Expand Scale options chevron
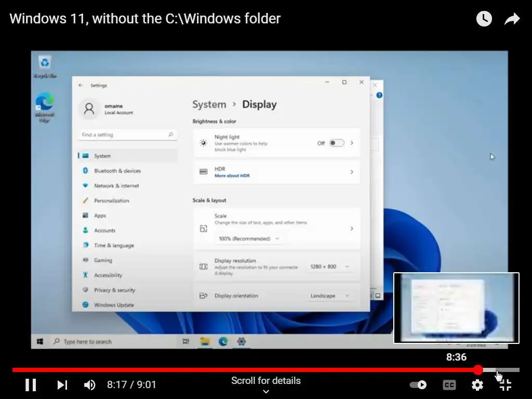Viewport: 532px width, 399px height. coord(352,229)
